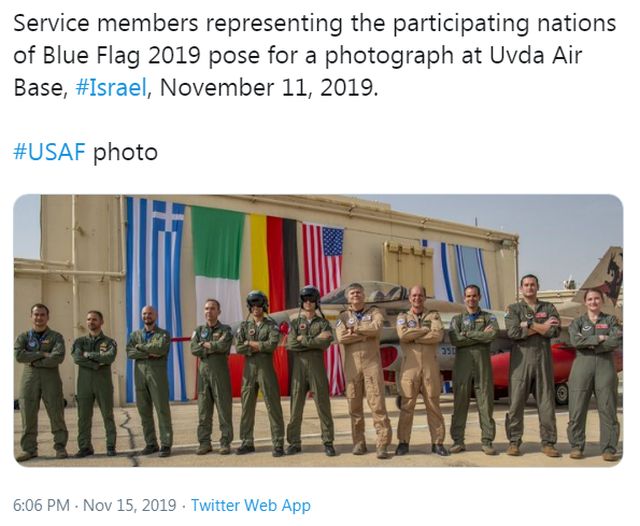Click "November 11, 2019" in the tweet text

click(x=270, y=87)
